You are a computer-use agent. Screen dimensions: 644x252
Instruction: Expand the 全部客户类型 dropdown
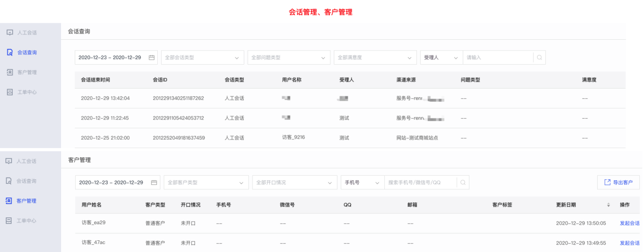pos(206,182)
